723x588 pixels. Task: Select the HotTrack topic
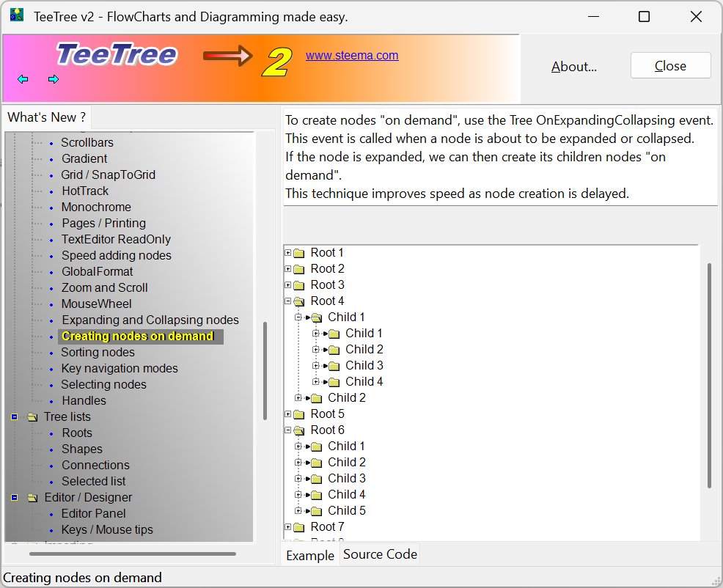[x=85, y=191]
